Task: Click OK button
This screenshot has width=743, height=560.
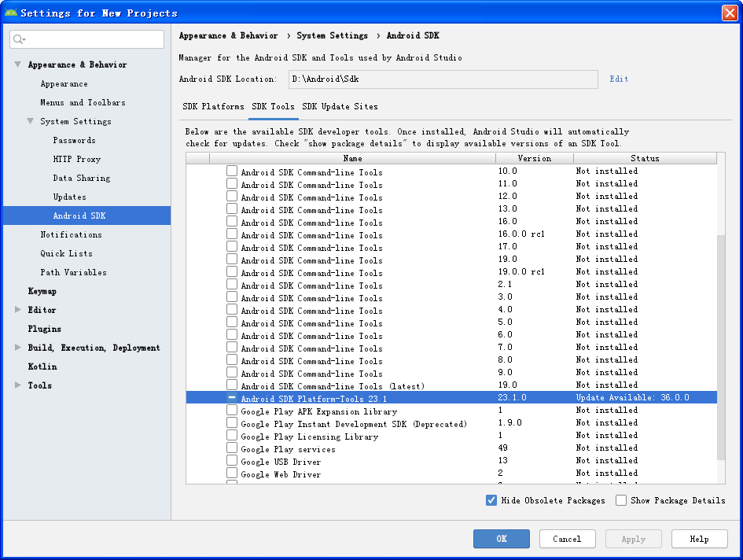Action: tap(502, 539)
